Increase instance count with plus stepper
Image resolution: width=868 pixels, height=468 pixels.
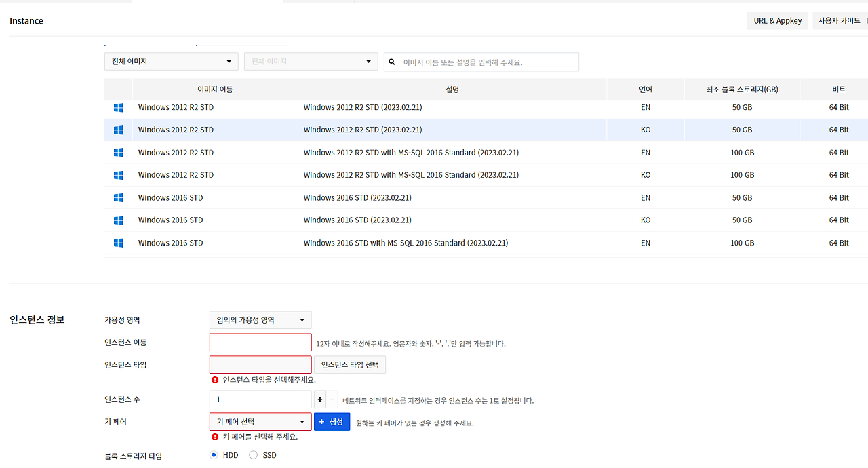(320, 399)
